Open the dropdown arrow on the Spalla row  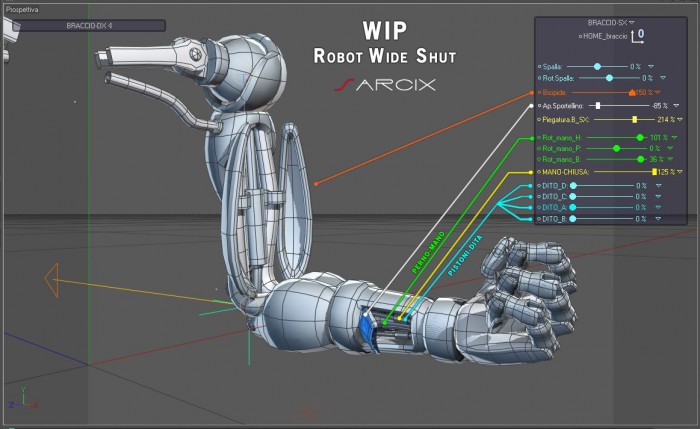click(x=651, y=67)
